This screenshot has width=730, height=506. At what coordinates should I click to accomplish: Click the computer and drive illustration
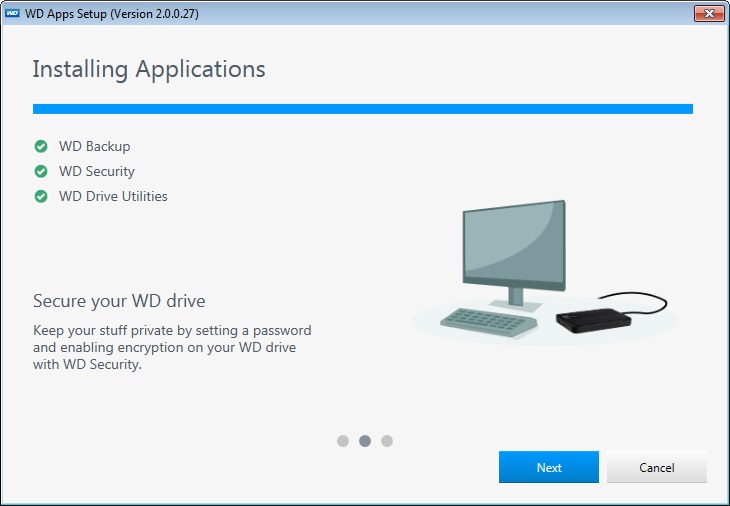[x=545, y=272]
